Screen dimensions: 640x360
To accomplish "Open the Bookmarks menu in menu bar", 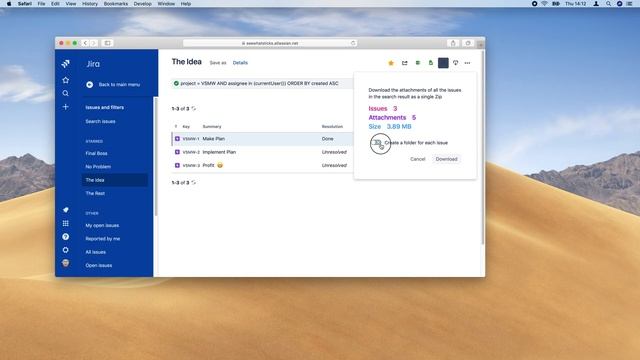I will (116, 4).
